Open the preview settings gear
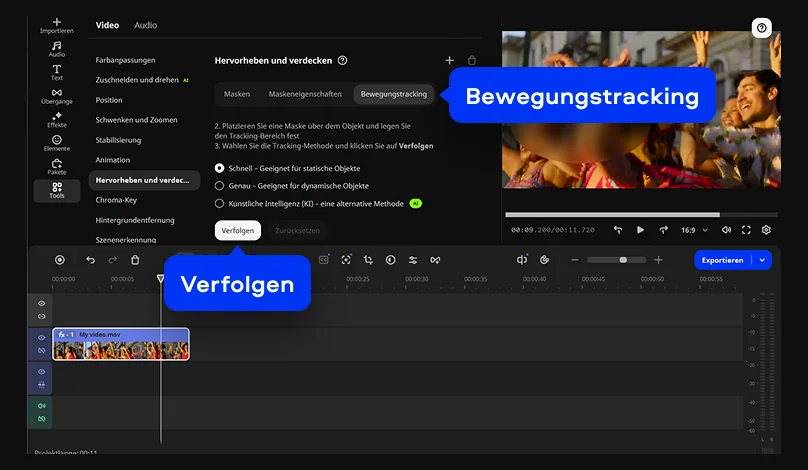Image resolution: width=808 pixels, height=470 pixels. pyautogui.click(x=766, y=230)
